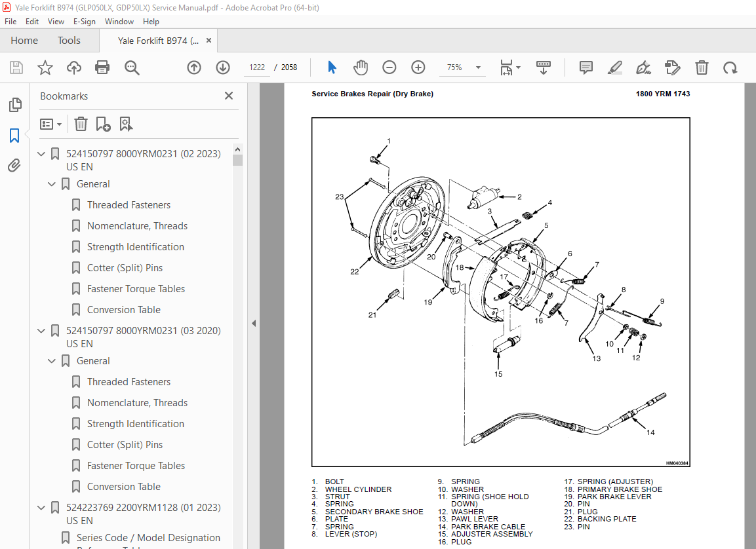Go to second Nomenclature, Threads bookmark
The width and height of the screenshot is (756, 549).
pyautogui.click(x=138, y=403)
